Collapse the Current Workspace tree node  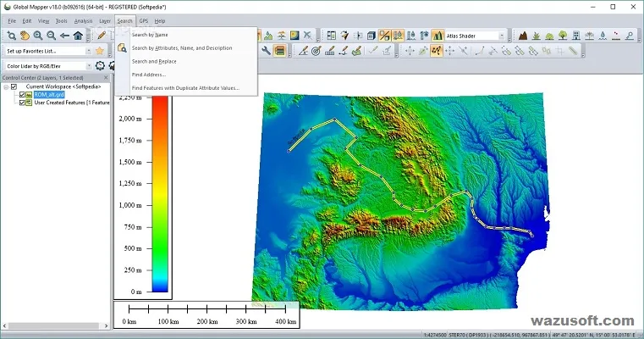click(6, 87)
